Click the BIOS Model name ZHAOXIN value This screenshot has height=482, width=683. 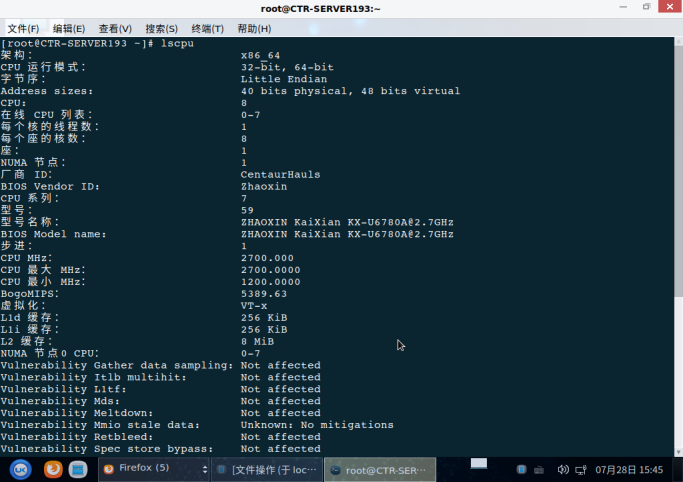point(347,234)
